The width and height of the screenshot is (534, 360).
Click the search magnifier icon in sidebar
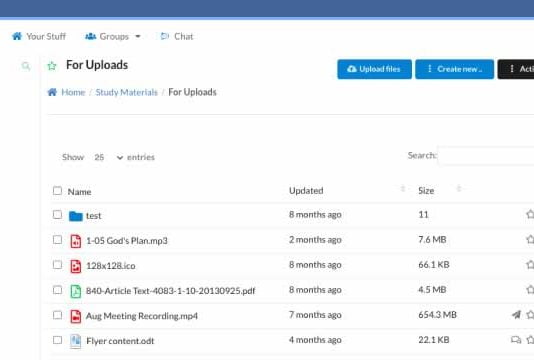coord(26,66)
